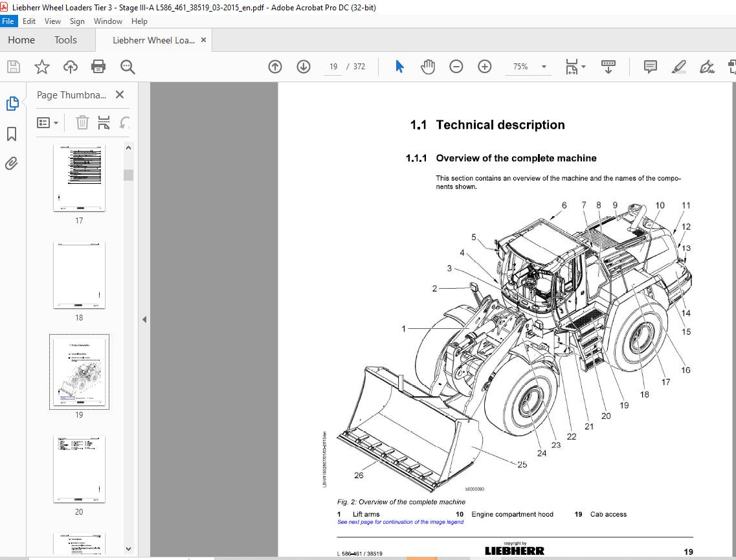Close the Liebherr Wheel Loaders document tab
The image size is (736, 560).
coord(204,40)
